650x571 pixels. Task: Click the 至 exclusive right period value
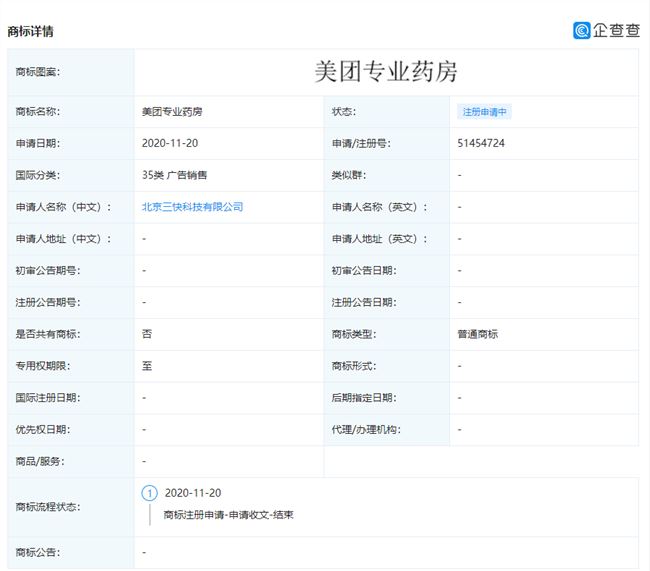coord(147,366)
